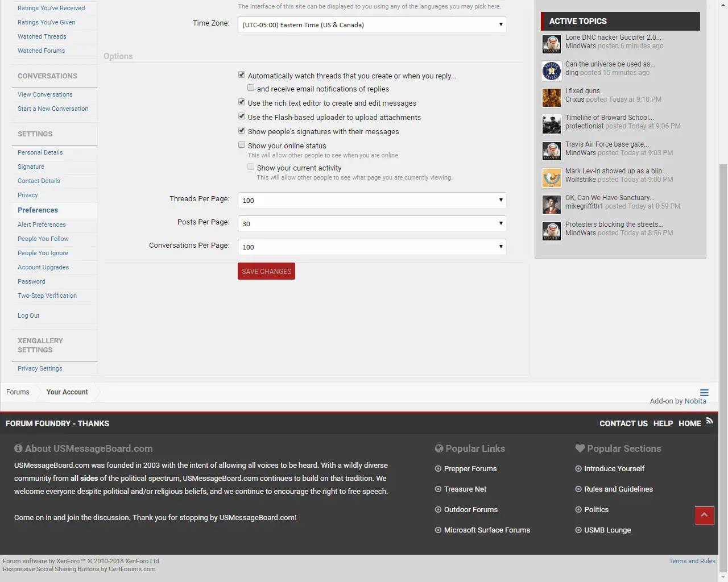Image resolution: width=728 pixels, height=582 pixels.
Task: Click the circle icon beside Prepper Forums
Action: click(439, 469)
